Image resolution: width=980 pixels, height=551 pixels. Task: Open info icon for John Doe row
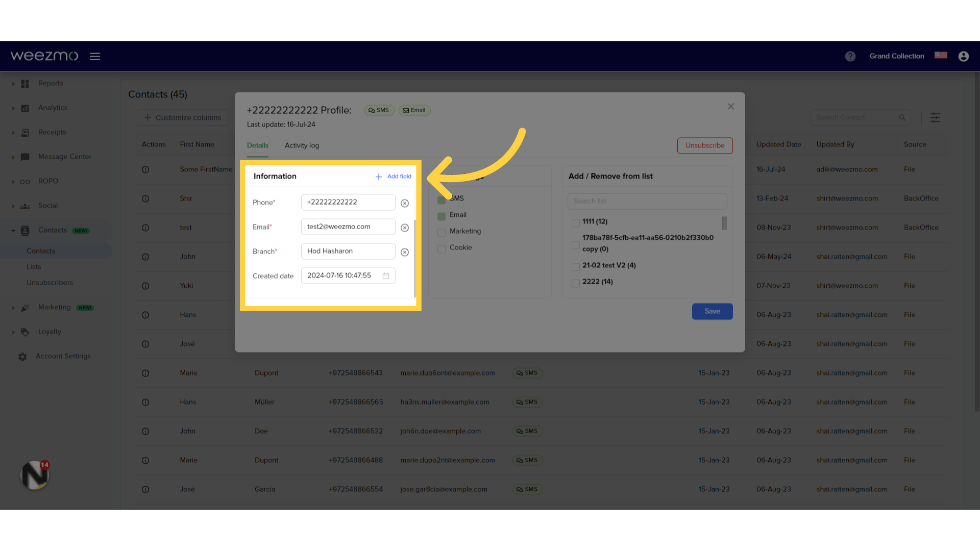point(145,431)
